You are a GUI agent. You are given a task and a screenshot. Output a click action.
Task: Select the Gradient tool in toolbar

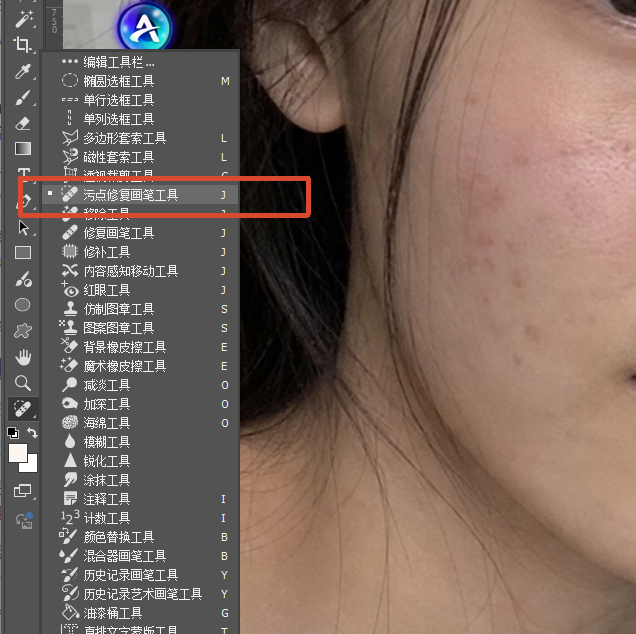23,149
